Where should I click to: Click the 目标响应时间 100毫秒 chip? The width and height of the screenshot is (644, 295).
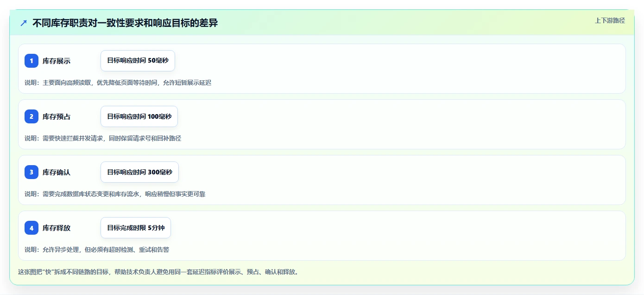click(x=139, y=116)
